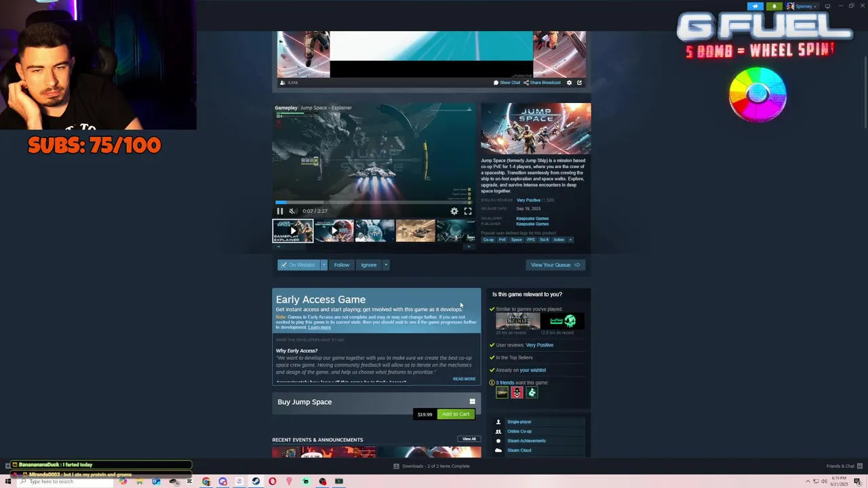868x488 pixels.
Task: Open Very Positive user reviews in relevance panel
Action: (x=540, y=345)
